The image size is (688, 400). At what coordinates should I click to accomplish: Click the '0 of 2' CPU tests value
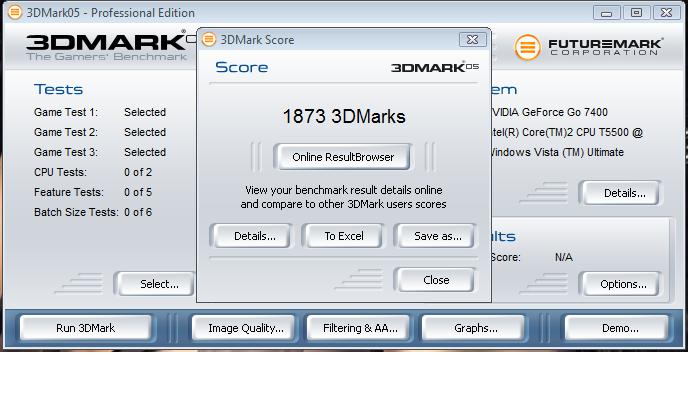click(x=138, y=172)
